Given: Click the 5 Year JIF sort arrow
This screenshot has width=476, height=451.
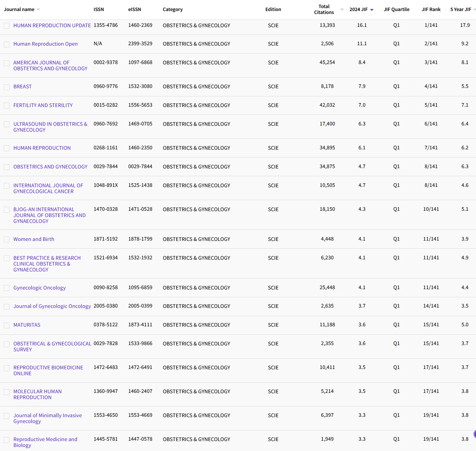Looking at the screenshot, I should 474,10.
